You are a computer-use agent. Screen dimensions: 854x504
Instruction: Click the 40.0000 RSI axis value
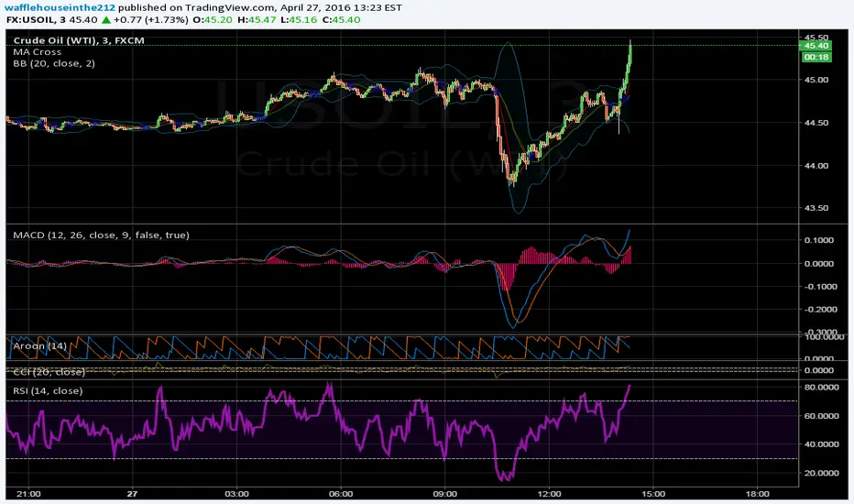pos(821,444)
